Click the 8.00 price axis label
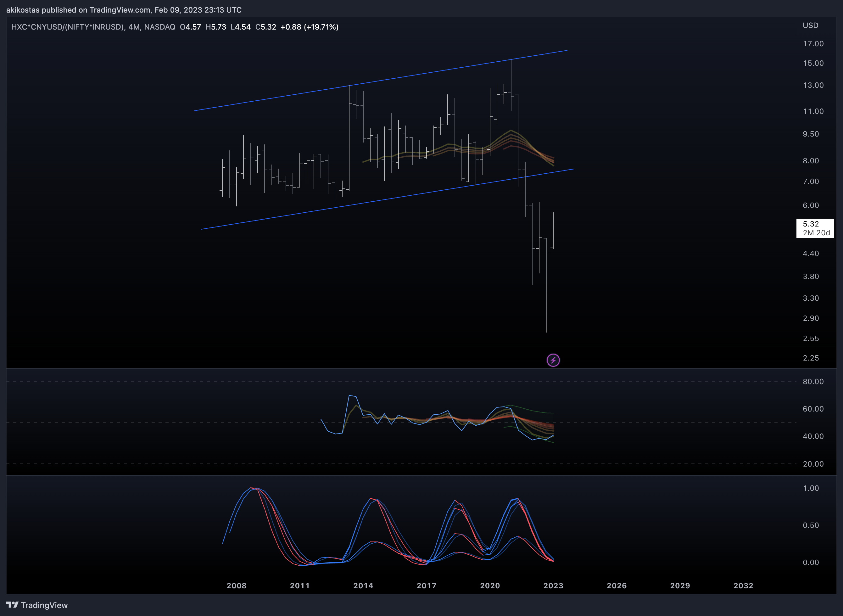843x616 pixels. (811, 161)
